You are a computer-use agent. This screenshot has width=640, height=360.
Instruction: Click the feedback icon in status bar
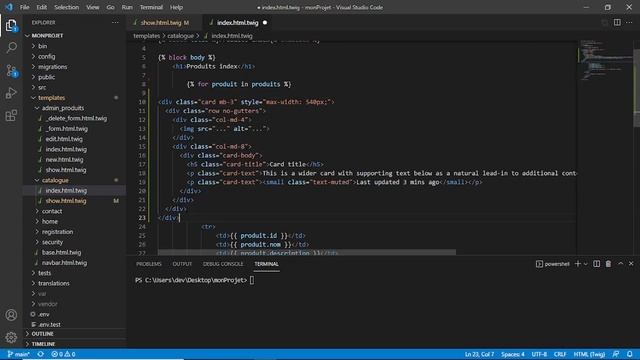pos(616,354)
